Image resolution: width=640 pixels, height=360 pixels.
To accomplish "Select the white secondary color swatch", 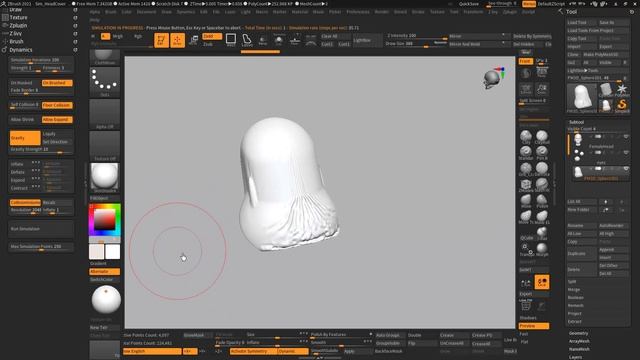I will coord(112,252).
